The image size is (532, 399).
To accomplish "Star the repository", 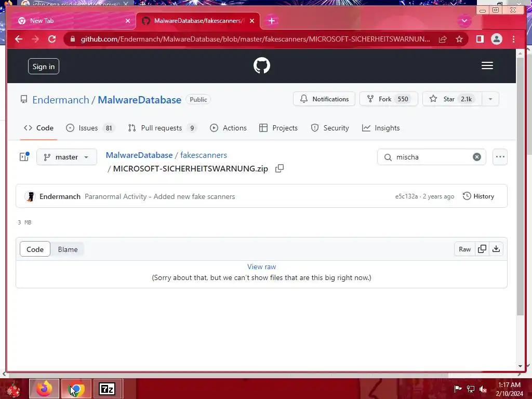I will coord(452,99).
